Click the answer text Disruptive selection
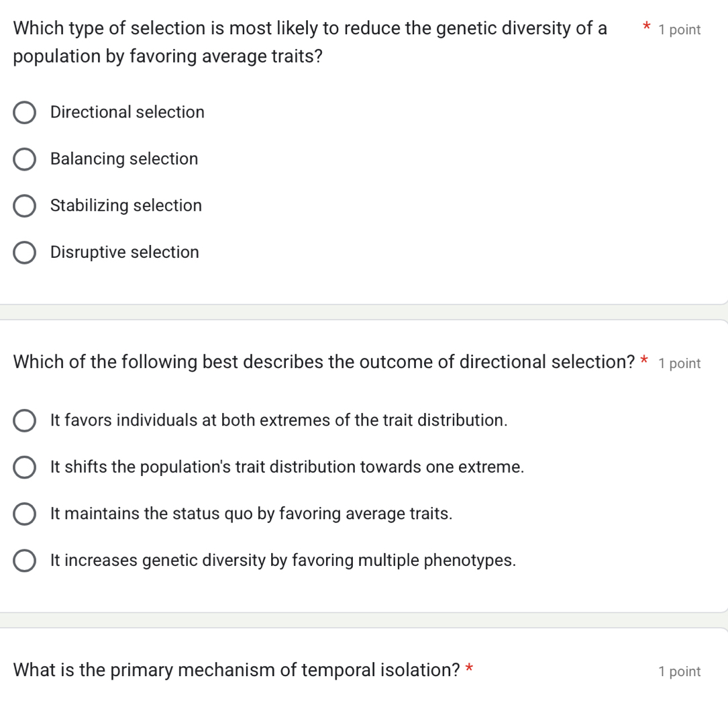The image size is (728, 709). [124, 252]
